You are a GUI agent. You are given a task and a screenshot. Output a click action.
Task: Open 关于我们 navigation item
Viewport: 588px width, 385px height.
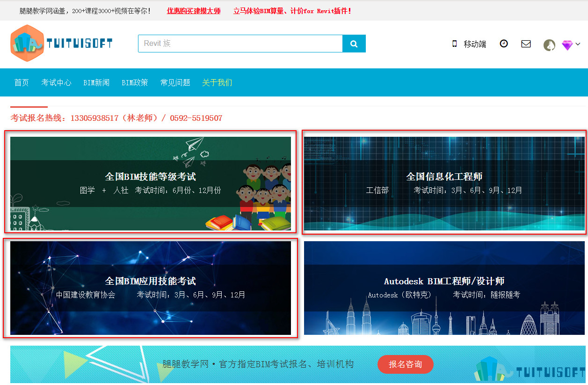(217, 82)
